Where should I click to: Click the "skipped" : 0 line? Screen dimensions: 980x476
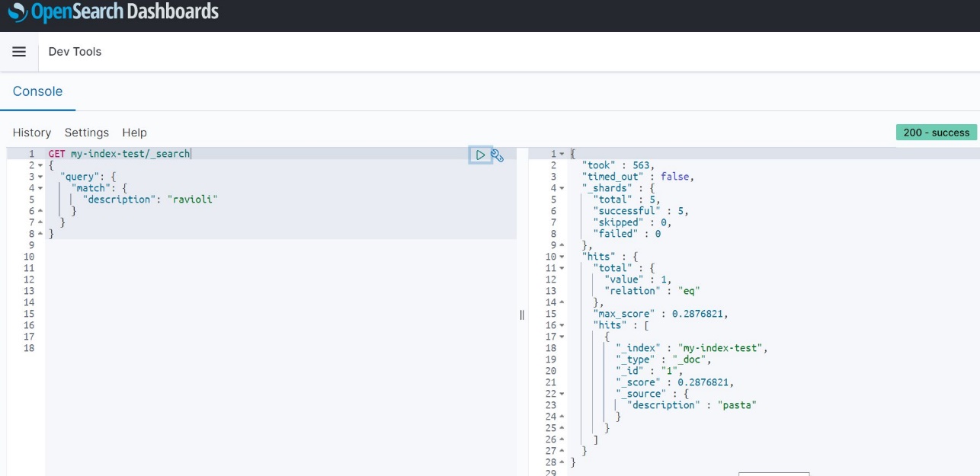[x=632, y=222]
